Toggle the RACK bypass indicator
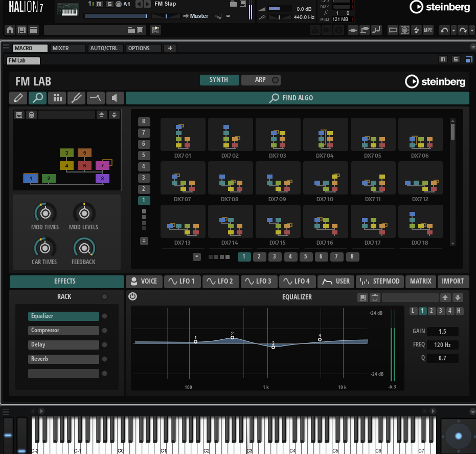476x454 pixels. (x=104, y=296)
